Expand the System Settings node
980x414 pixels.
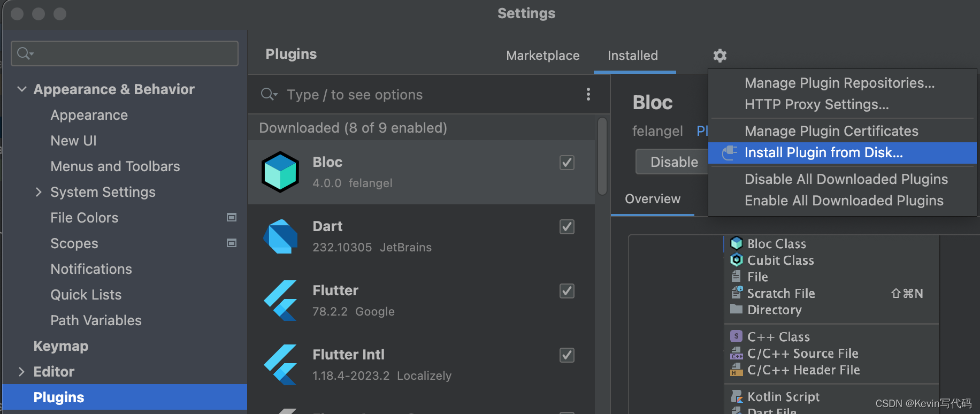tap(39, 192)
